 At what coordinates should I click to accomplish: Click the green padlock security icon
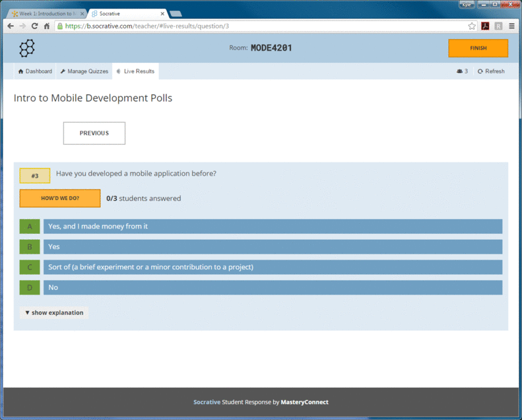coord(60,26)
